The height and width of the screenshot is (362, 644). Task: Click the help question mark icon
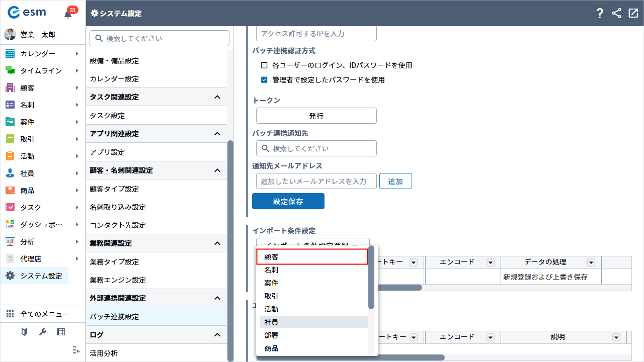(x=599, y=14)
